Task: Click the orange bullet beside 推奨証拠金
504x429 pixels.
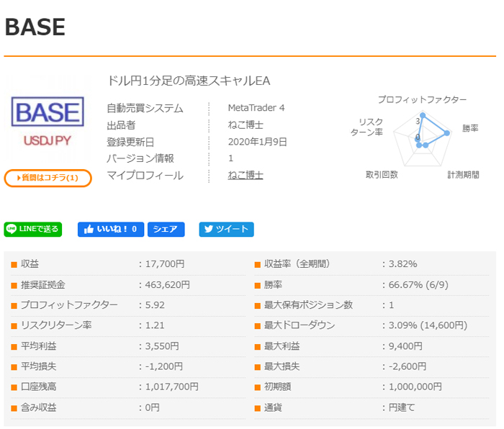Action: (x=14, y=285)
